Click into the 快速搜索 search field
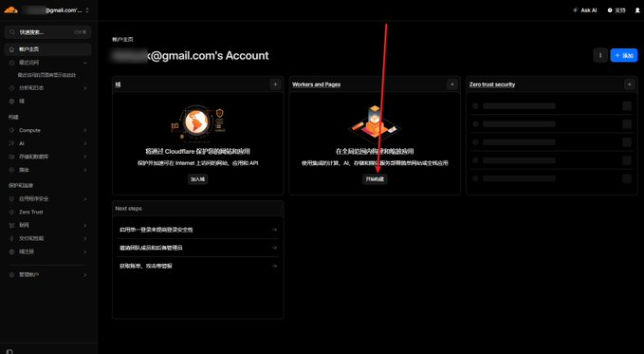 click(x=47, y=32)
